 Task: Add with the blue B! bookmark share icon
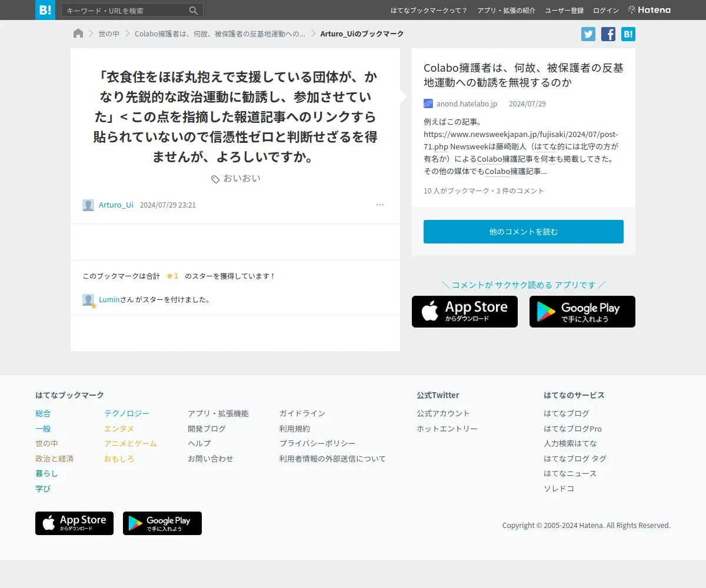tap(628, 34)
